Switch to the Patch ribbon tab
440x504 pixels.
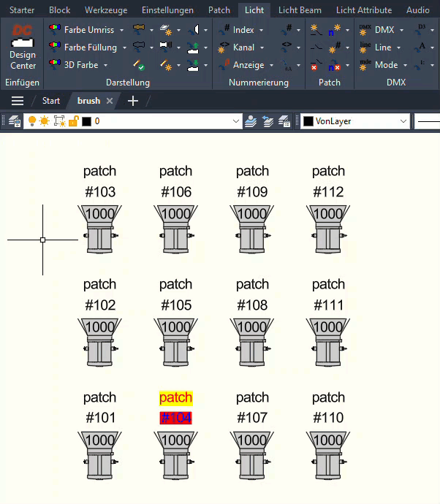click(219, 10)
